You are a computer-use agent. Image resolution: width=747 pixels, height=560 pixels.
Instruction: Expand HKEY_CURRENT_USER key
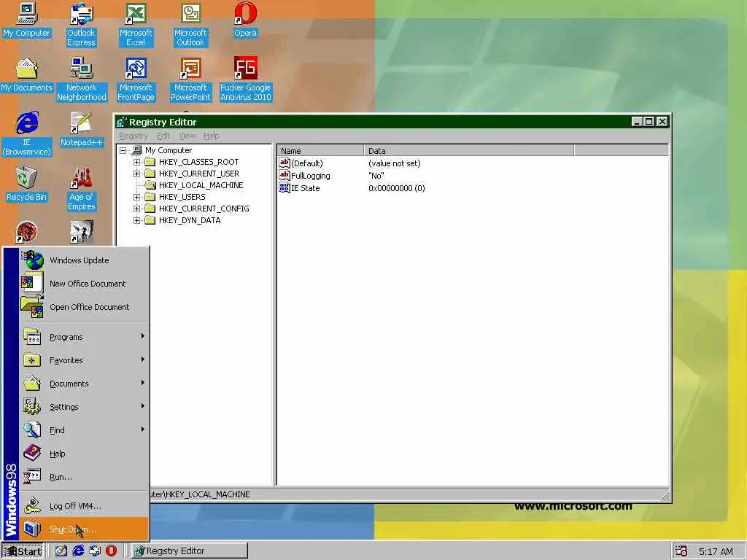(x=136, y=174)
